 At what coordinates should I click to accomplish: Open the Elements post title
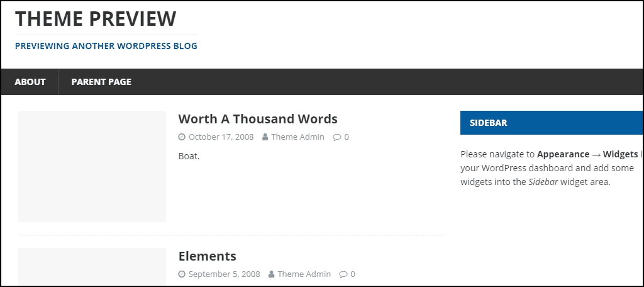[x=208, y=256]
